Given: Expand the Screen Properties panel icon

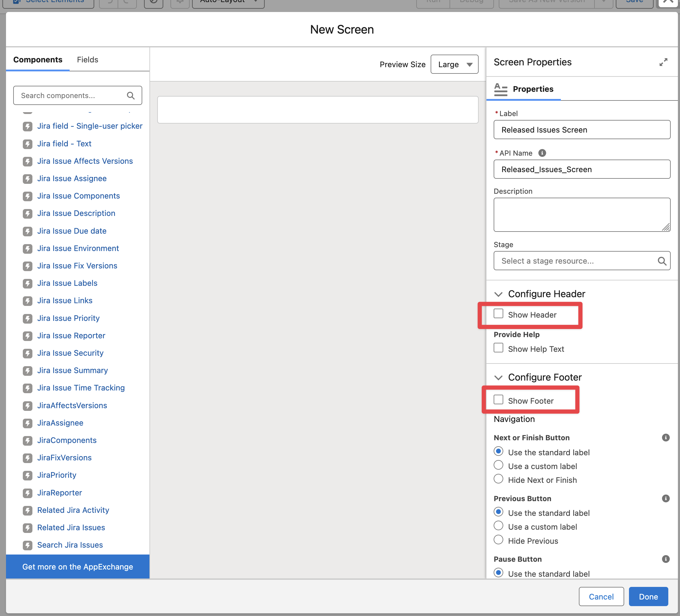Looking at the screenshot, I should [x=663, y=62].
